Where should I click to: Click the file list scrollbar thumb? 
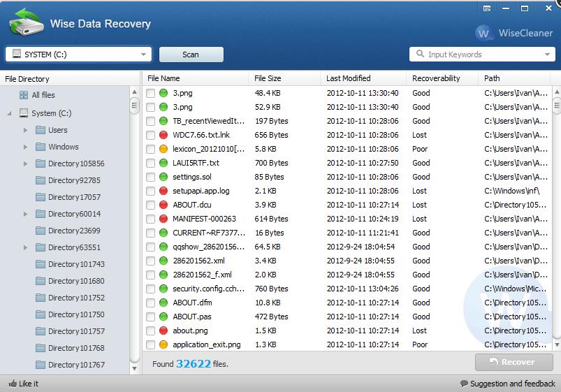pos(557,106)
